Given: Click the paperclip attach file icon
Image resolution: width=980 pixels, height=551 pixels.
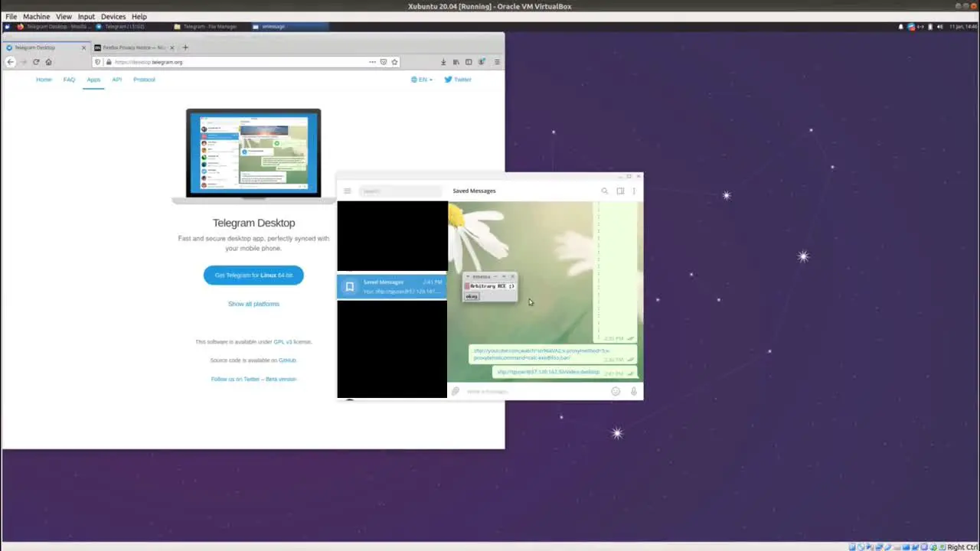Looking at the screenshot, I should (456, 391).
